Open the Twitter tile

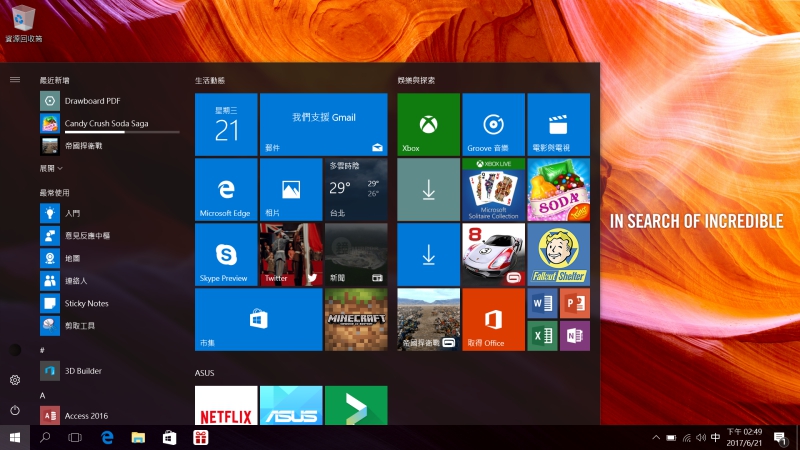291,255
